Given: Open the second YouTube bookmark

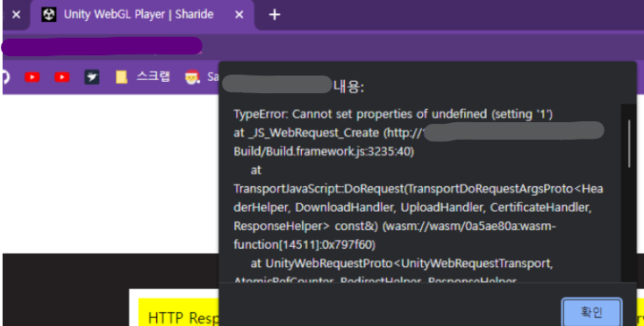Looking at the screenshot, I should click(62, 76).
